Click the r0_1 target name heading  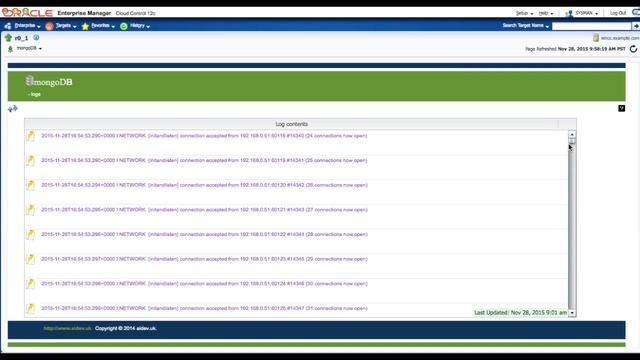(x=21, y=38)
